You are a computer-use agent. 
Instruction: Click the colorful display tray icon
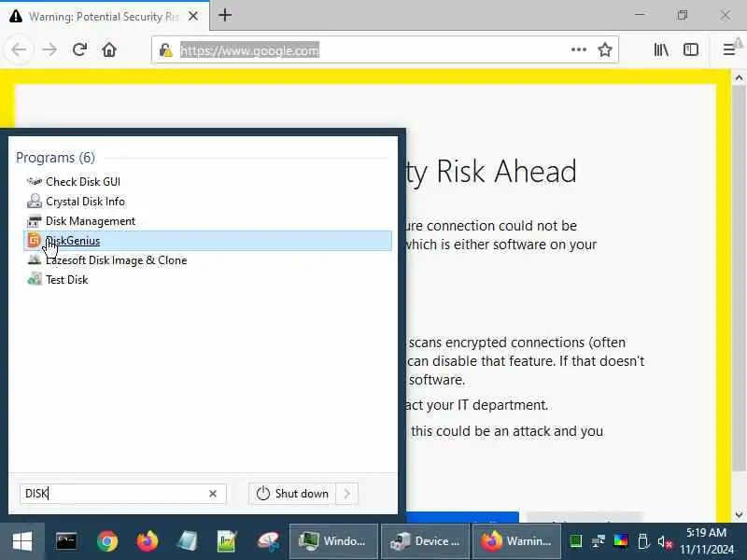[x=620, y=541]
